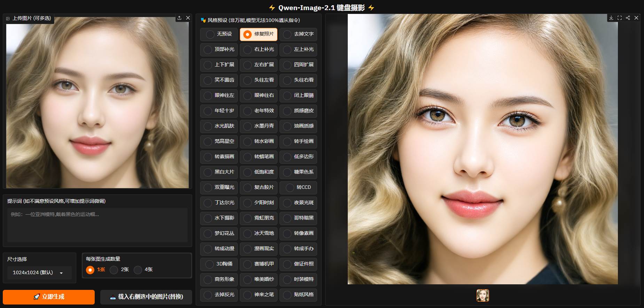Select the 老年特效 preset
Viewport: 644px width, 308px height.
259,111
